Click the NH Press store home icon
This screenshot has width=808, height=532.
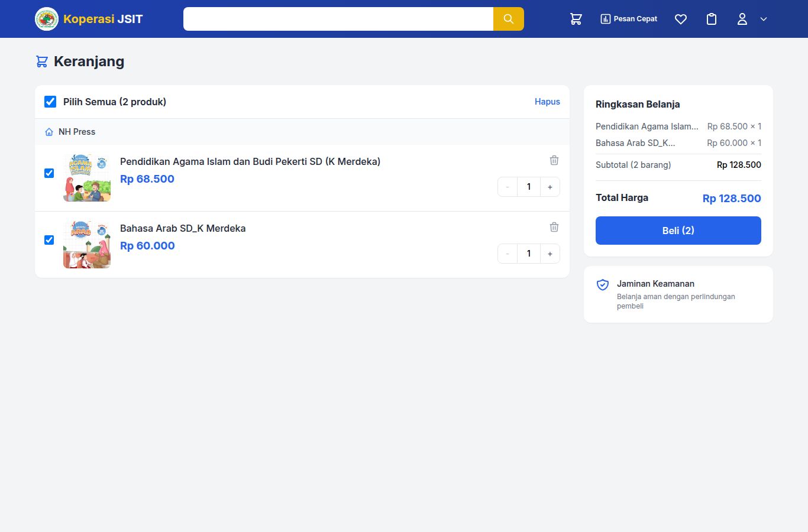click(49, 132)
